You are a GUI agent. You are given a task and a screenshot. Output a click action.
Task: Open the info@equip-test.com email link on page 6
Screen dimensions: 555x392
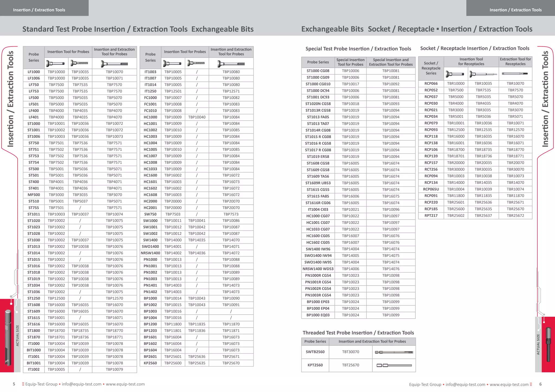pos(465,384)
